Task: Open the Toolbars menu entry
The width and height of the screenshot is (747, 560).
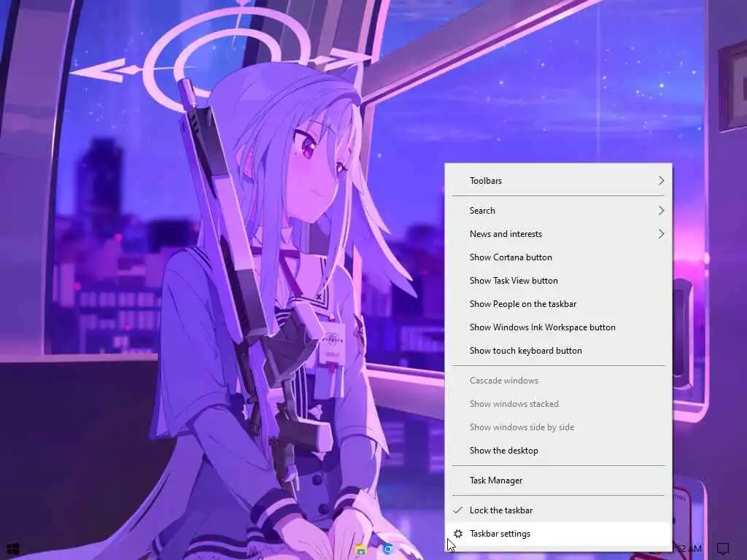Action: 558,181
